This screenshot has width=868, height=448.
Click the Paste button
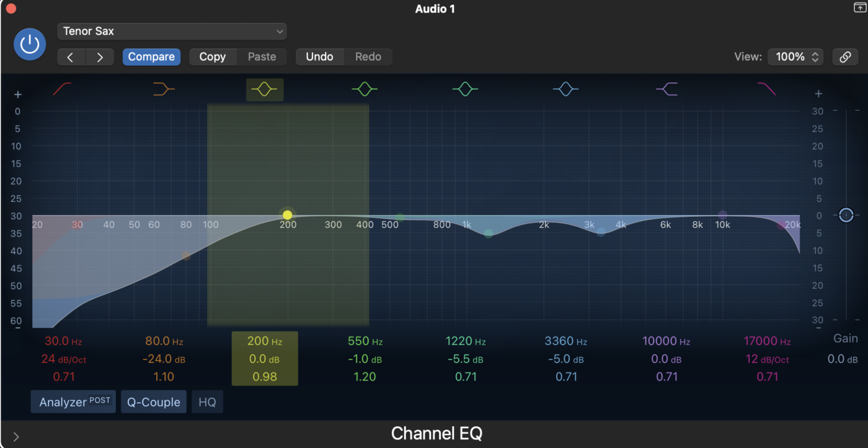262,57
